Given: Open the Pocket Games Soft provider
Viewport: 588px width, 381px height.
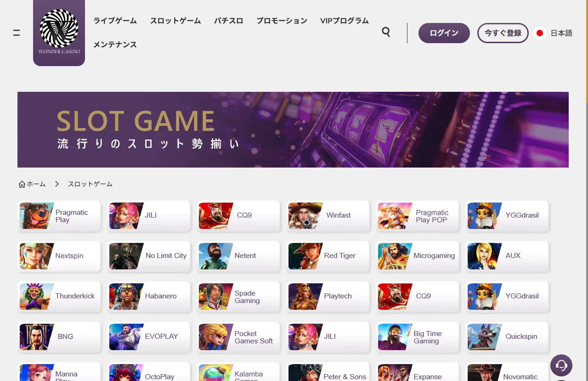Looking at the screenshot, I should coord(238,337).
